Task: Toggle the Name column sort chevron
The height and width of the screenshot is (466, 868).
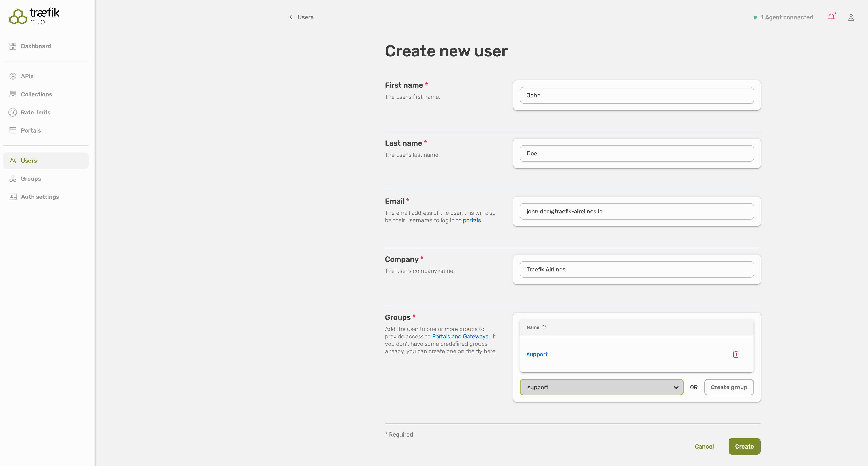Action: [544, 327]
